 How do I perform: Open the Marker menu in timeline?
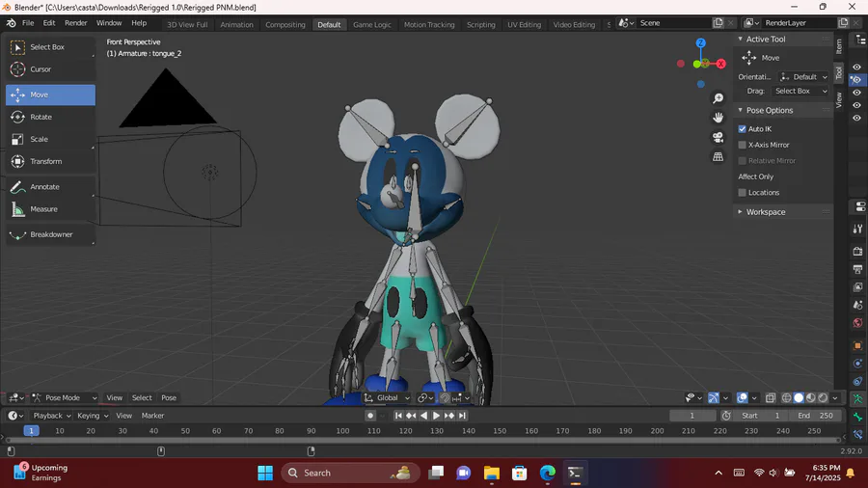click(x=152, y=416)
